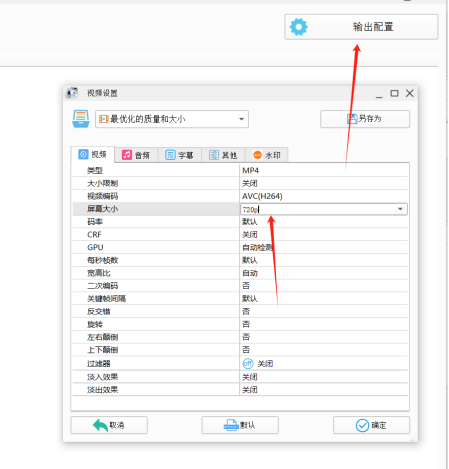Click the 二次编码 row label

[102, 286]
